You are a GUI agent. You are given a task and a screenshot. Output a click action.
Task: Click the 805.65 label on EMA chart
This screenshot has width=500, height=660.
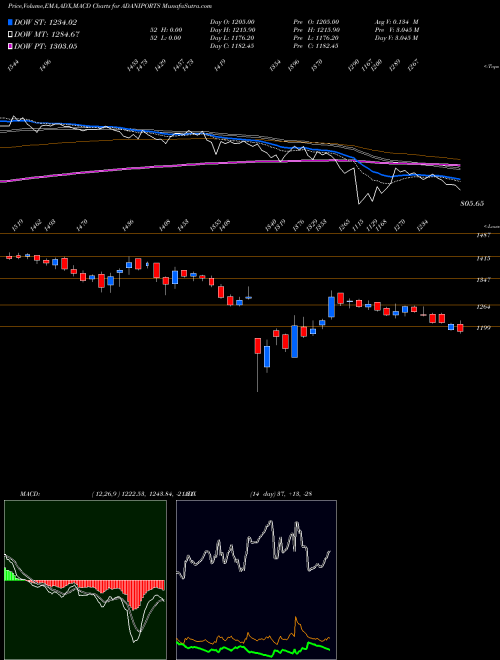point(472,203)
